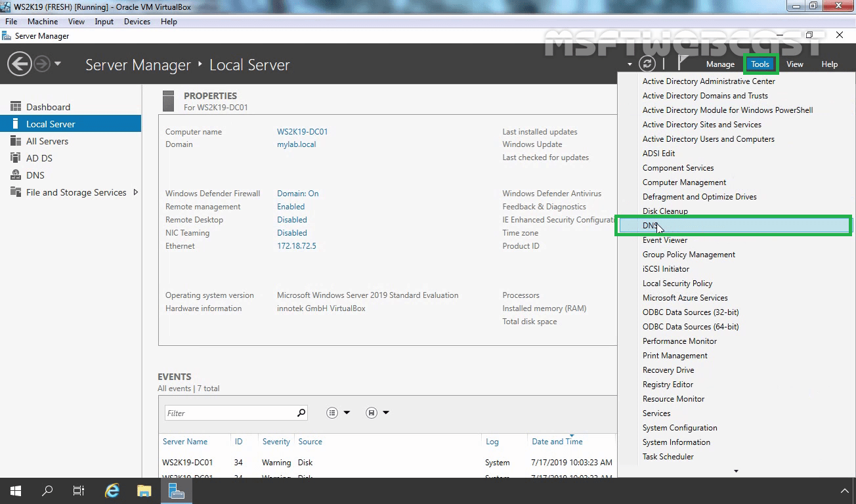Click the save query icon
856x504 pixels.
pyautogui.click(x=372, y=413)
